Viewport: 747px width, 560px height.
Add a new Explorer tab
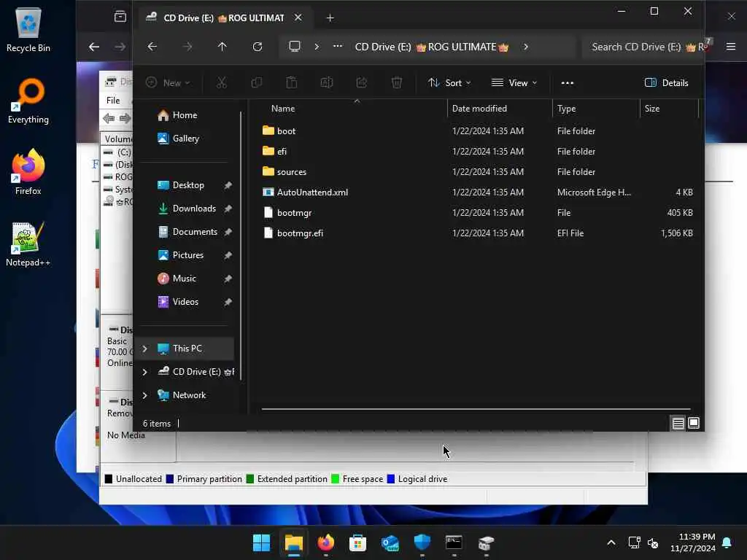click(x=330, y=18)
